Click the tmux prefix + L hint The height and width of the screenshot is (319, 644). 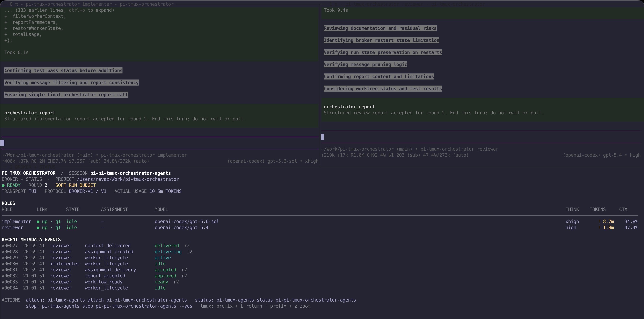coord(231,306)
